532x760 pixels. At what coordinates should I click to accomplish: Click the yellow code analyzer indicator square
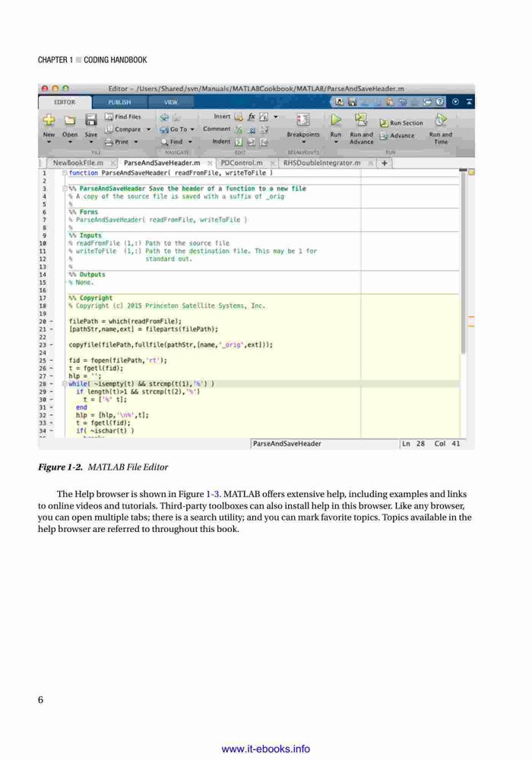click(471, 172)
